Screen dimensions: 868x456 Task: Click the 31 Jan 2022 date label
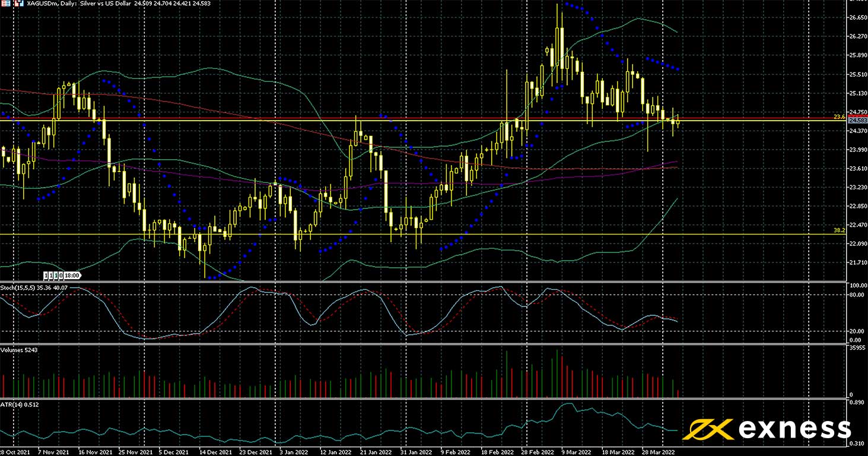pyautogui.click(x=417, y=452)
